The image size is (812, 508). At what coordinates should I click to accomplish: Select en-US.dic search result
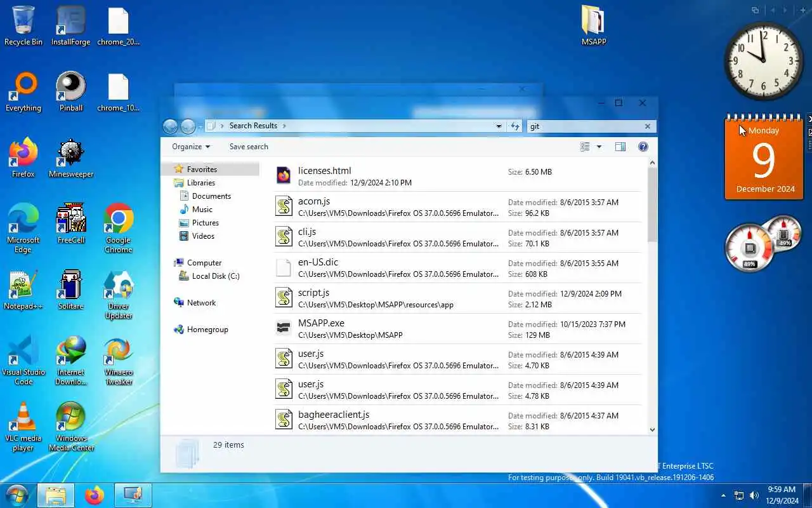458,268
